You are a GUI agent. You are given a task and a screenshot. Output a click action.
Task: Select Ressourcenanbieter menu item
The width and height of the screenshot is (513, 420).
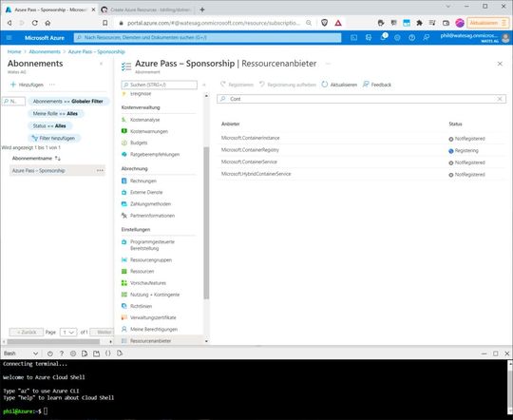tap(159, 341)
